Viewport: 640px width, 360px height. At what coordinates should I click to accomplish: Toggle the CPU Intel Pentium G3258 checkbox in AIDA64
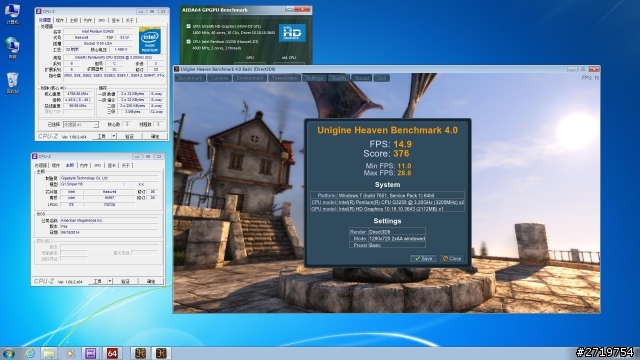click(188, 41)
